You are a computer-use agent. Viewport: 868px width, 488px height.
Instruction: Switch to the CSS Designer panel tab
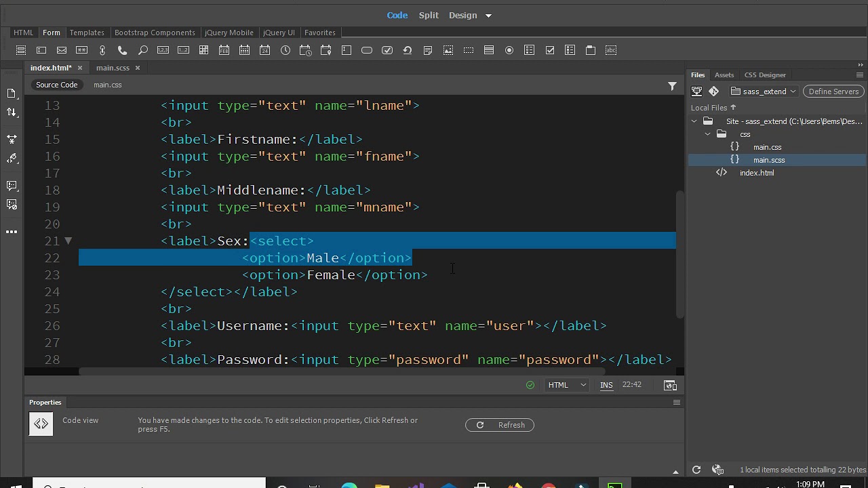pos(765,75)
